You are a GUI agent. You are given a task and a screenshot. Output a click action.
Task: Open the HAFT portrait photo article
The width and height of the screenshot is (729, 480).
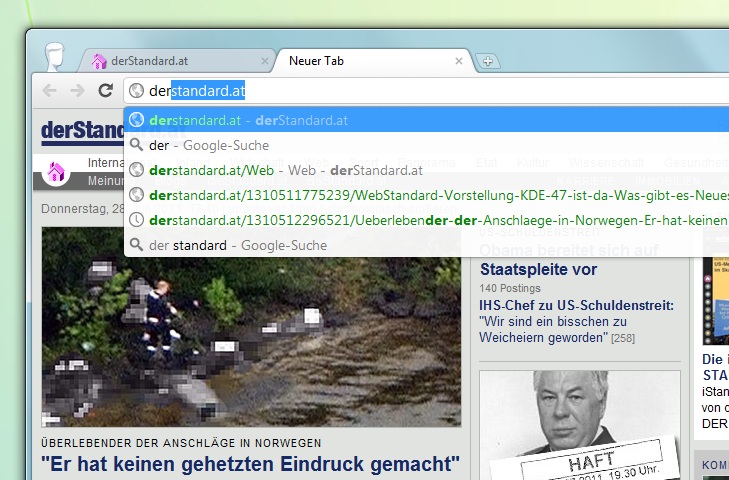coord(580,425)
